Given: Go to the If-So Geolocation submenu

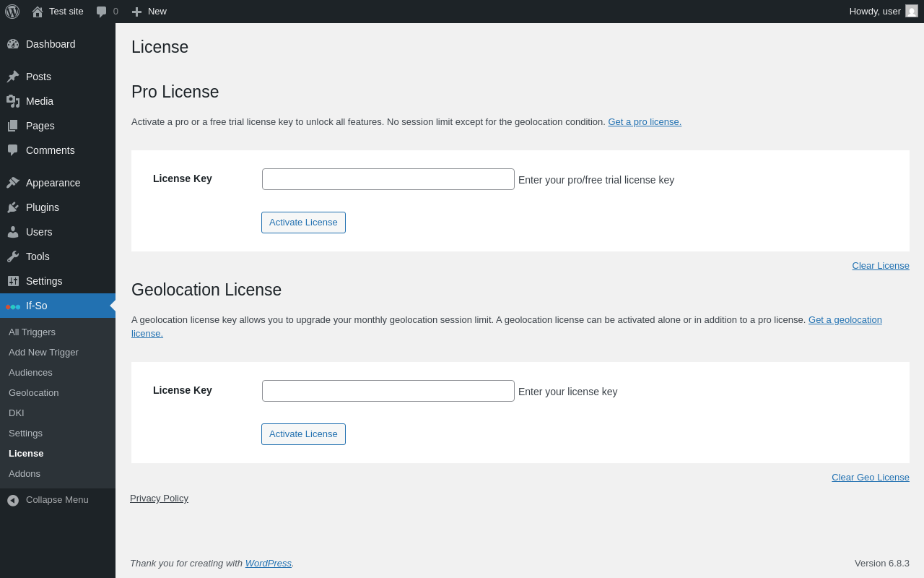Looking at the screenshot, I should coord(34,393).
